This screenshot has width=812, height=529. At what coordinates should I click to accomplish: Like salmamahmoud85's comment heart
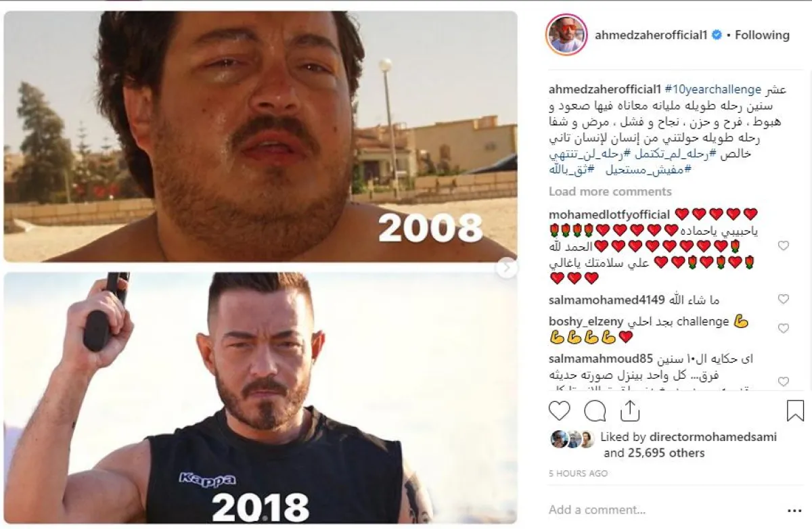783,381
